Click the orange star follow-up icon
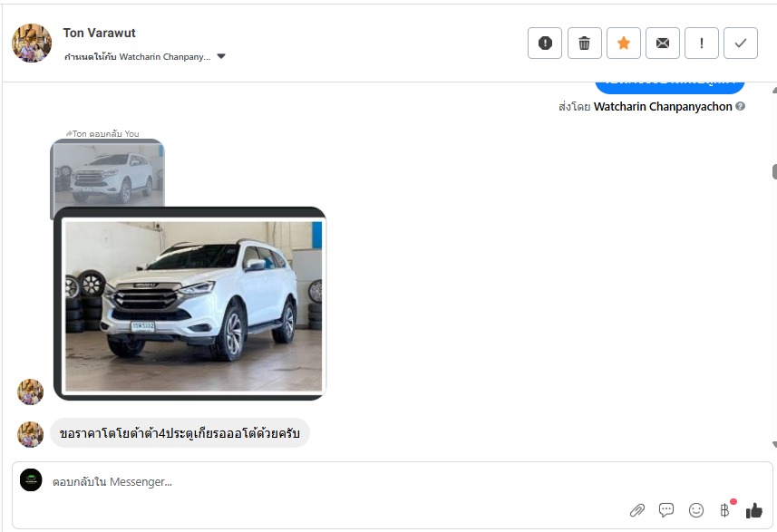 (x=624, y=43)
